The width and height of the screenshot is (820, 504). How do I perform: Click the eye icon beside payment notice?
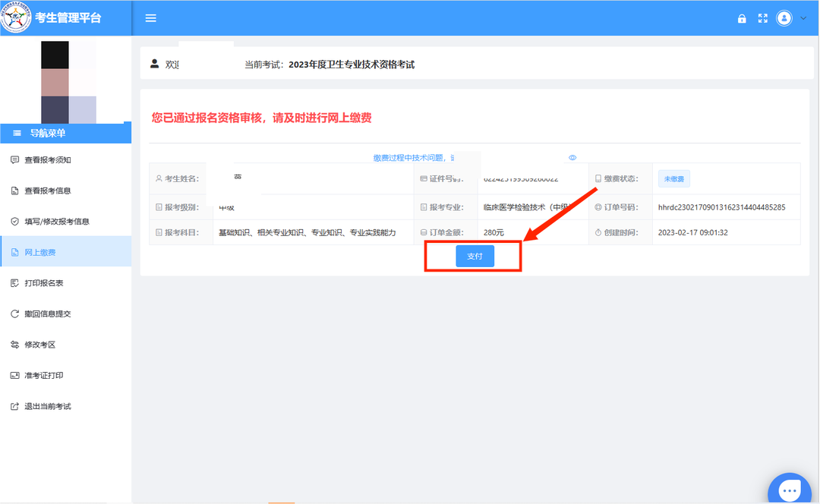(x=572, y=158)
